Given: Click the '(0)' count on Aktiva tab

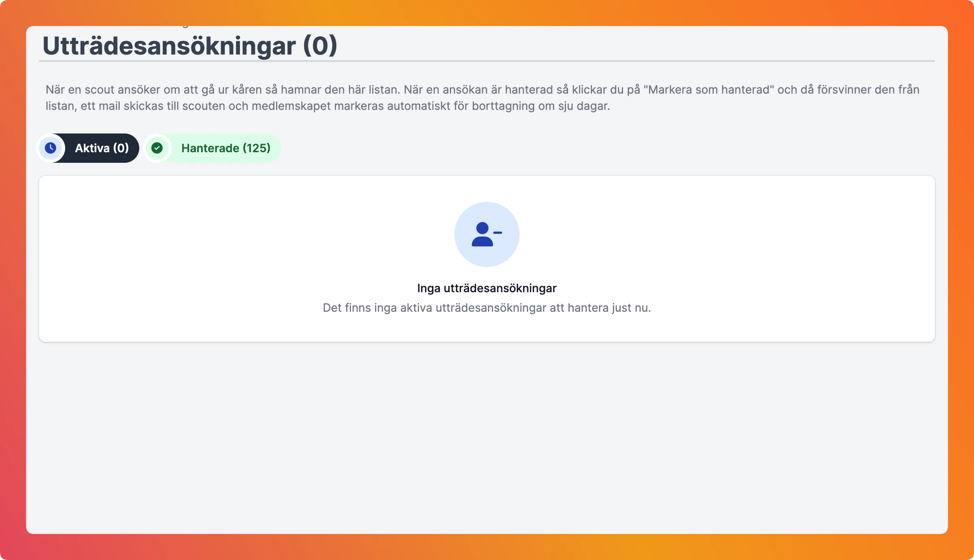Looking at the screenshot, I should (x=121, y=148).
